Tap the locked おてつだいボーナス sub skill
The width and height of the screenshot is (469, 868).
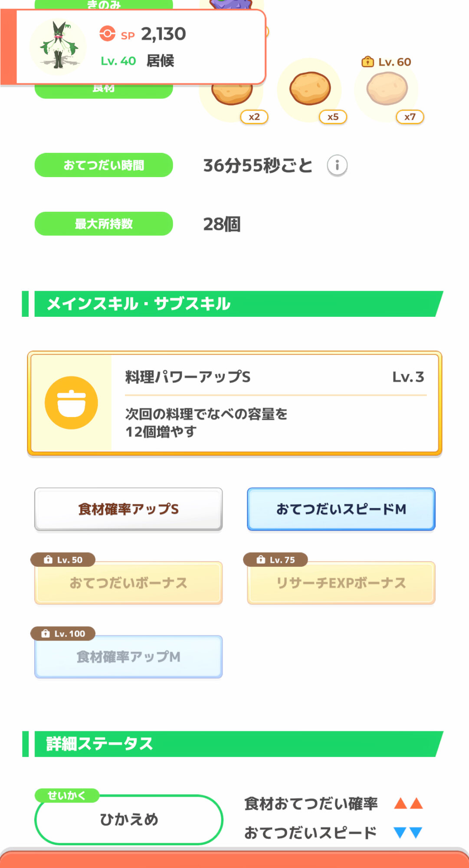click(128, 583)
